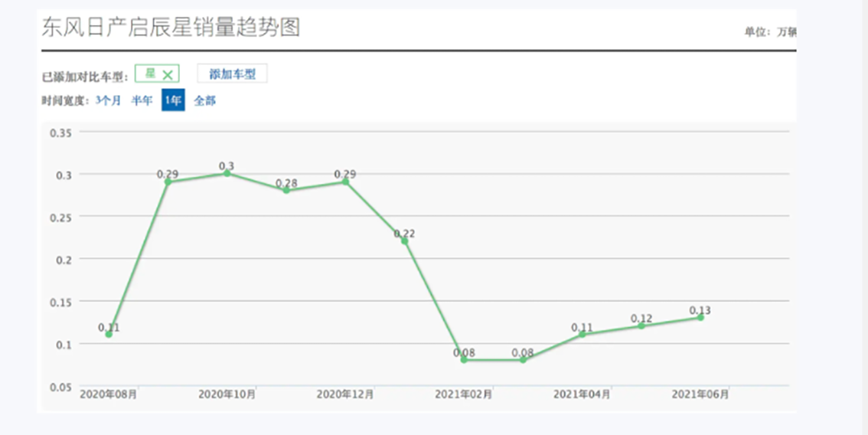The height and width of the screenshot is (435, 868).
Task: Click the 添加车型 button
Action: point(233,74)
